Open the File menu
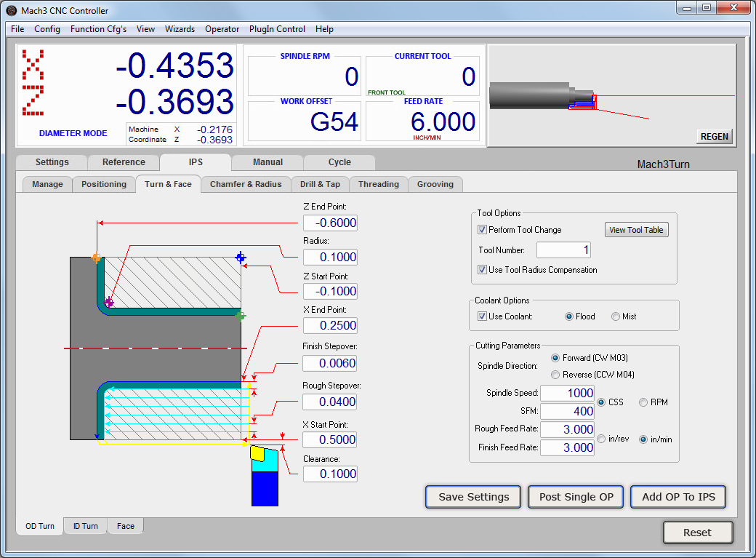Image resolution: width=756 pixels, height=558 pixels. (17, 29)
